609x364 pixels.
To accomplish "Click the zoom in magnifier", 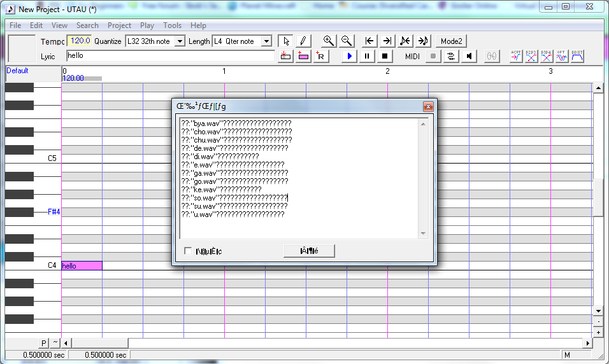I will coord(329,41).
